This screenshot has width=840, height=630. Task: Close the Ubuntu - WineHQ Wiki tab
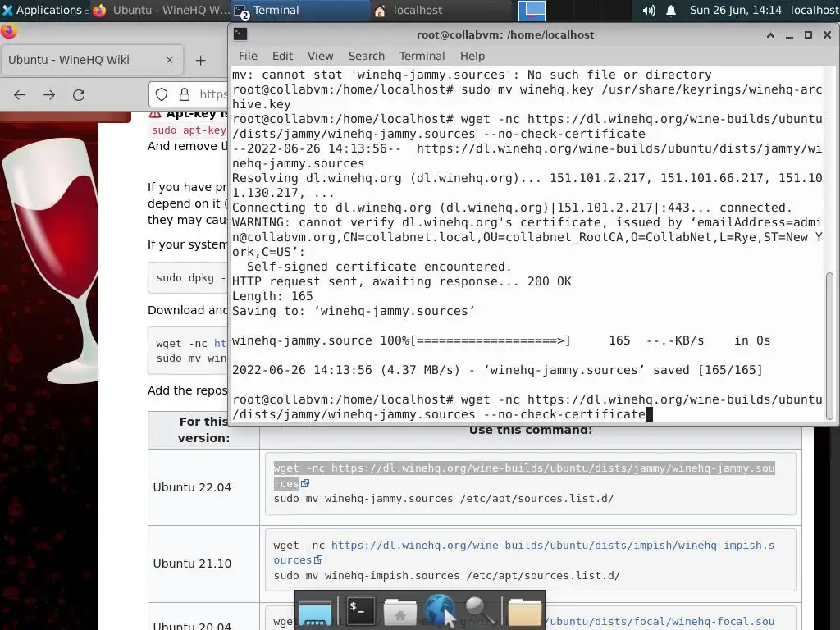pyautogui.click(x=169, y=60)
